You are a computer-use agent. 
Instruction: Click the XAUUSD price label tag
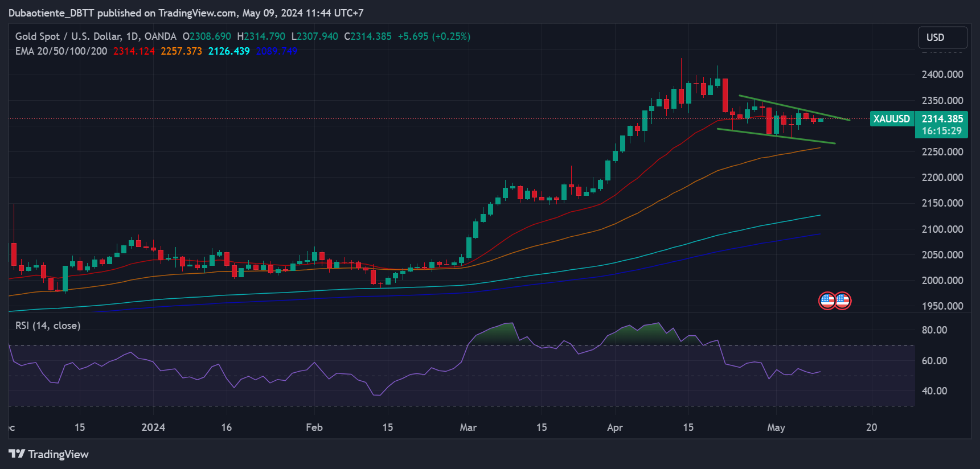(x=892, y=119)
